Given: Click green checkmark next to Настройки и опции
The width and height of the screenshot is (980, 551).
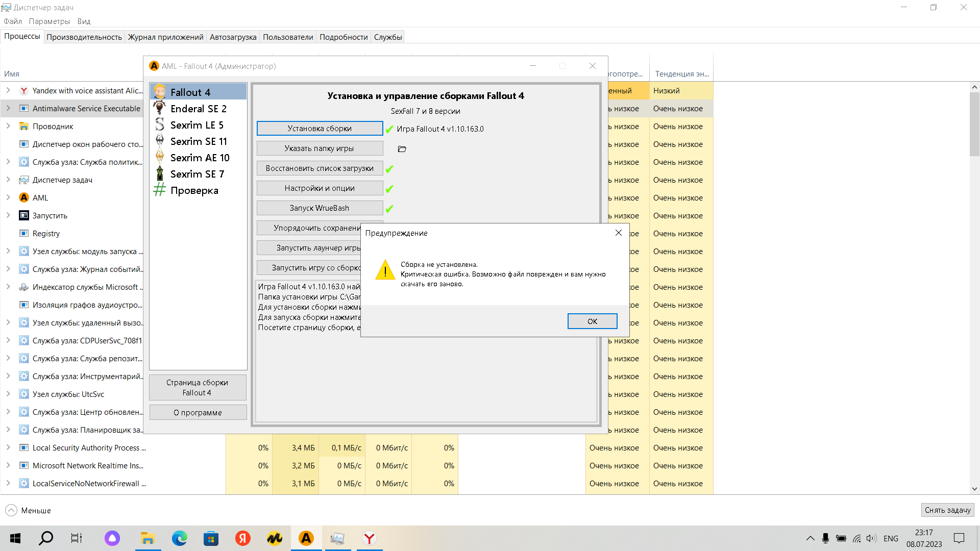Looking at the screenshot, I should pos(389,189).
